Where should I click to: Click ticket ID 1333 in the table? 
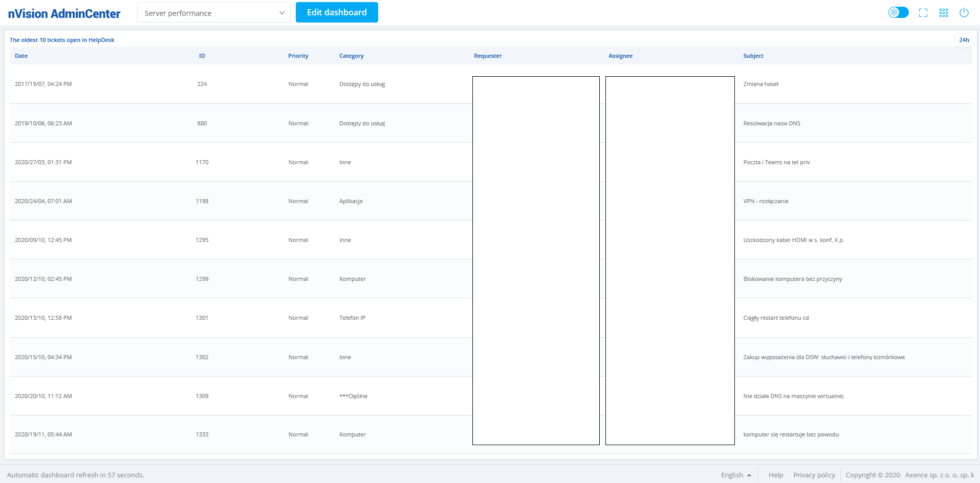(202, 434)
